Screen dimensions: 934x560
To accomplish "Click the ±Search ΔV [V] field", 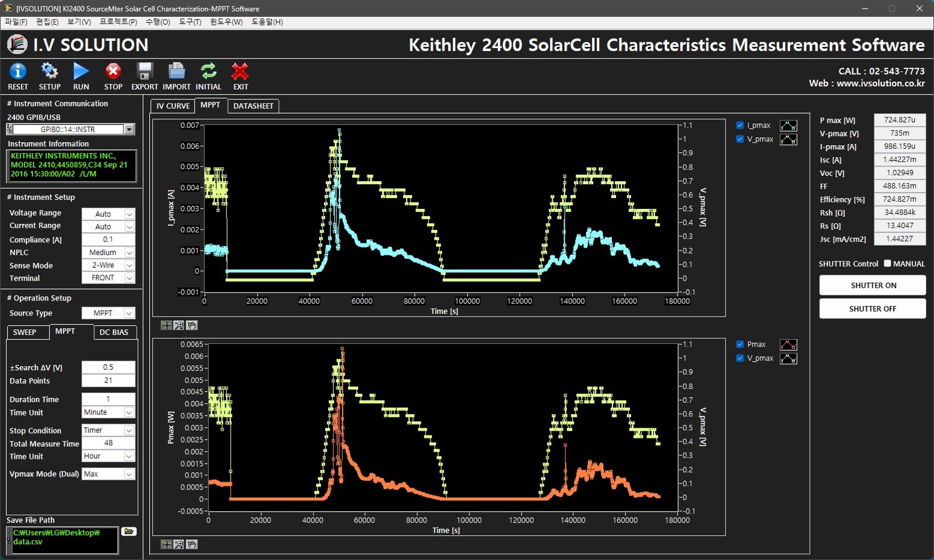I will 108,367.
